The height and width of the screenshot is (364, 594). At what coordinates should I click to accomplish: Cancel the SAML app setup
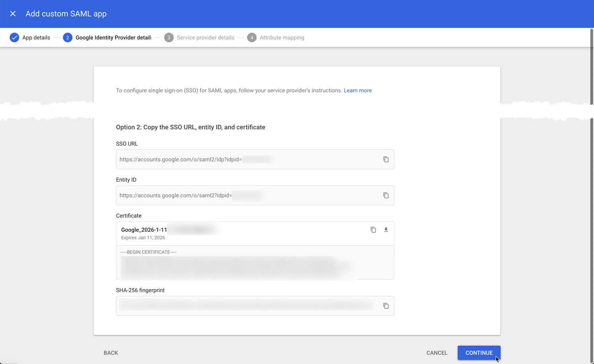click(x=436, y=353)
